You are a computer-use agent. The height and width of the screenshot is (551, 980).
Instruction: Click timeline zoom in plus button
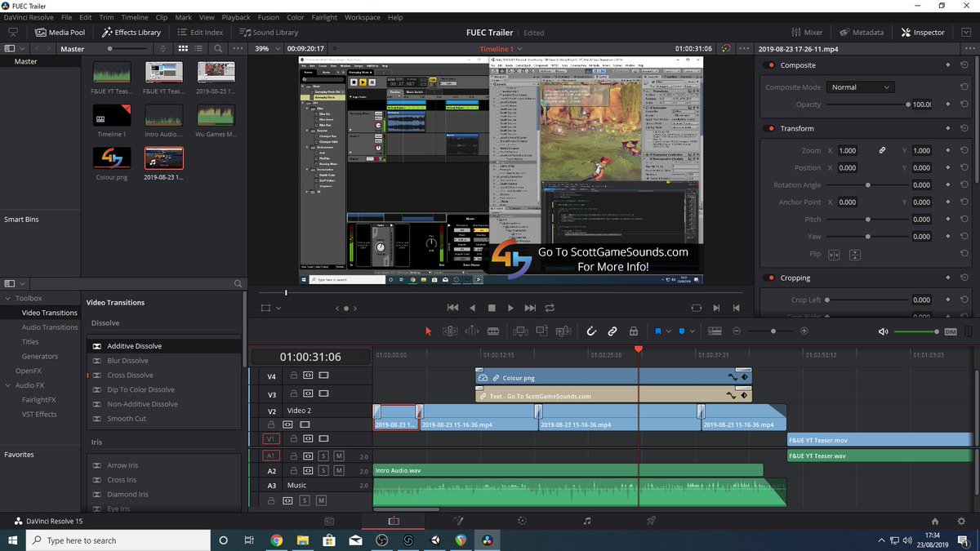pyautogui.click(x=804, y=331)
